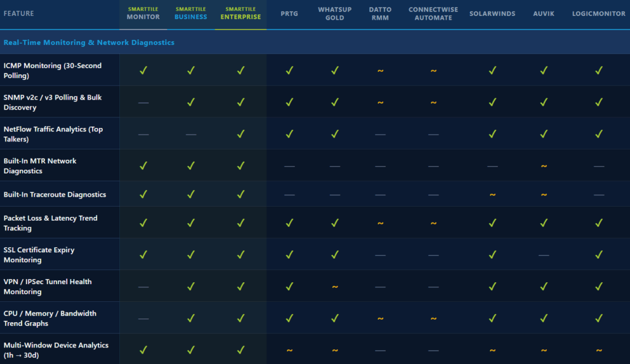Click the LogicMonitor column header
Screen dimensions: 630x364
click(x=599, y=14)
